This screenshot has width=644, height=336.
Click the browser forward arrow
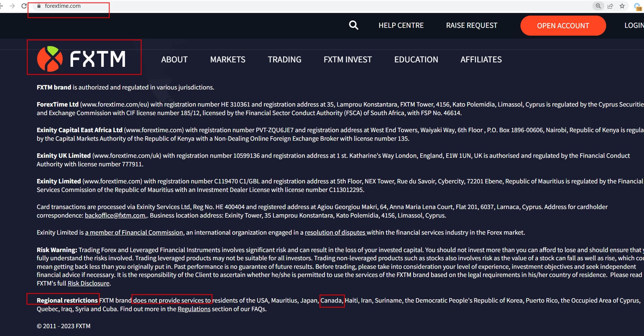click(x=12, y=6)
